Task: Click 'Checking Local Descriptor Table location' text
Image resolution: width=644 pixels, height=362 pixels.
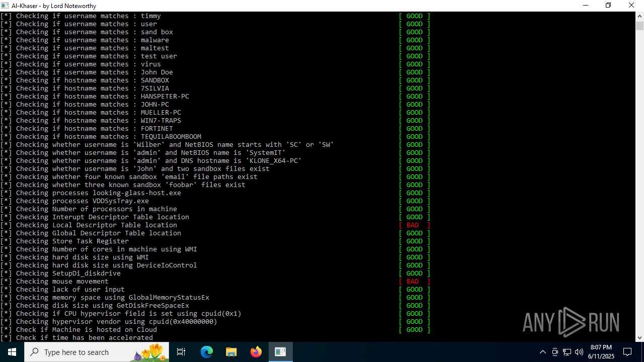Action: tap(97, 225)
